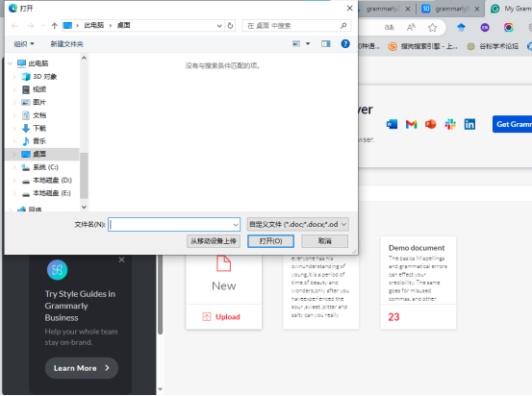Expand the 系统 (C:) drive tree node
The image size is (532, 396).
click(14, 167)
